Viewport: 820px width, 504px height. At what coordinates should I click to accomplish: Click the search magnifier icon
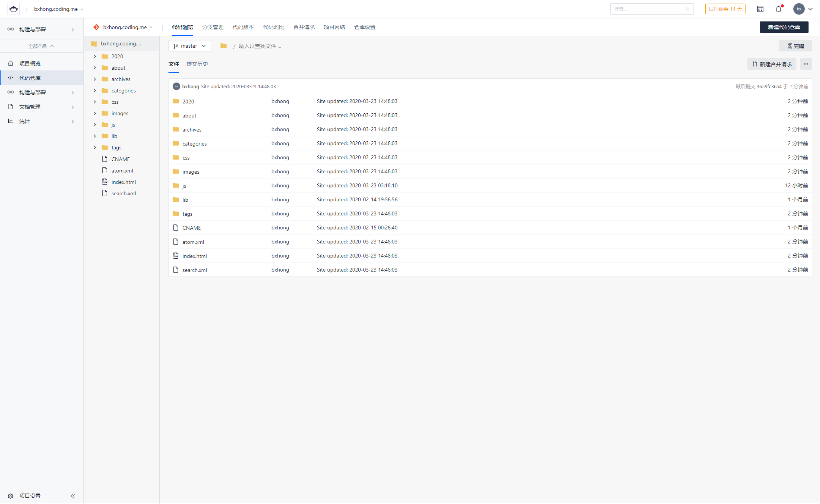[687, 9]
